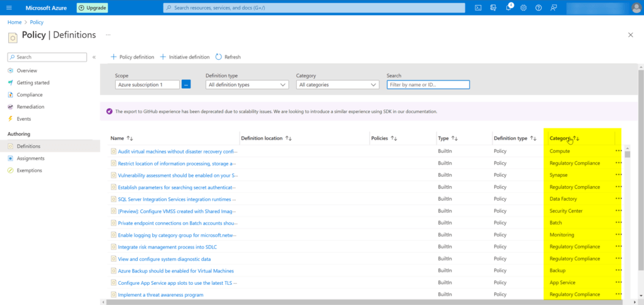The width and height of the screenshot is (644, 305).
Task: Open 'Vulnerability assessment should be enabled' policy
Action: pyautogui.click(x=178, y=175)
